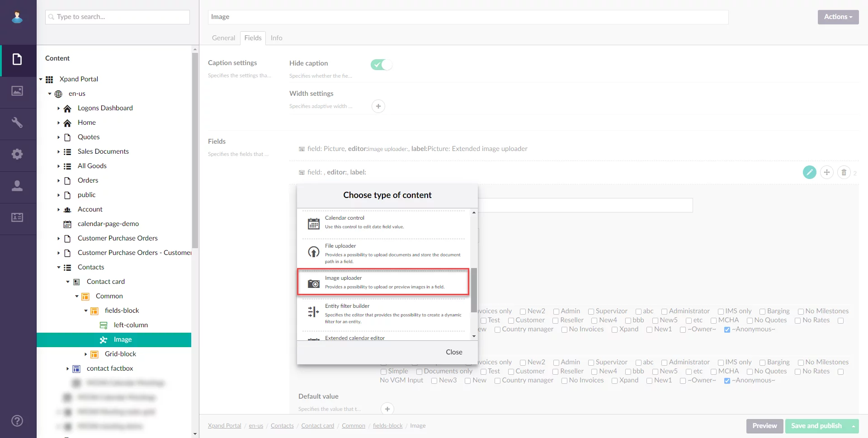Toggle the Hide caption switch
The image size is (868, 438).
381,65
